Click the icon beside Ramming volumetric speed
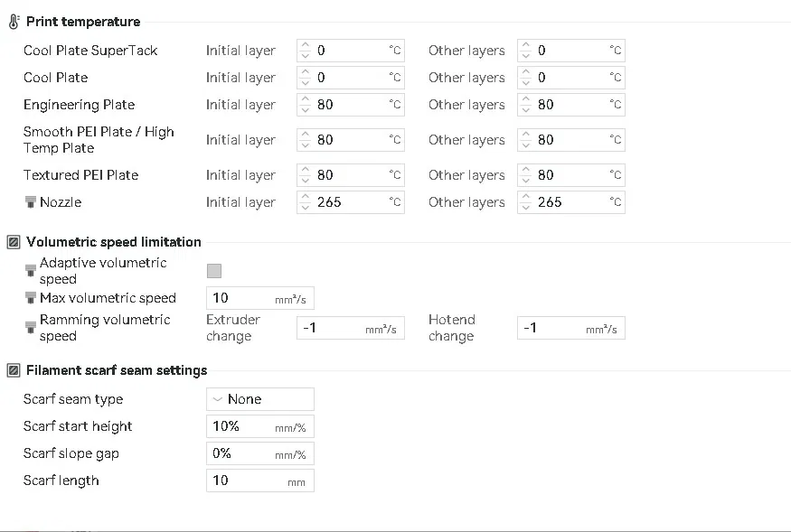This screenshot has width=791, height=532. click(30, 325)
